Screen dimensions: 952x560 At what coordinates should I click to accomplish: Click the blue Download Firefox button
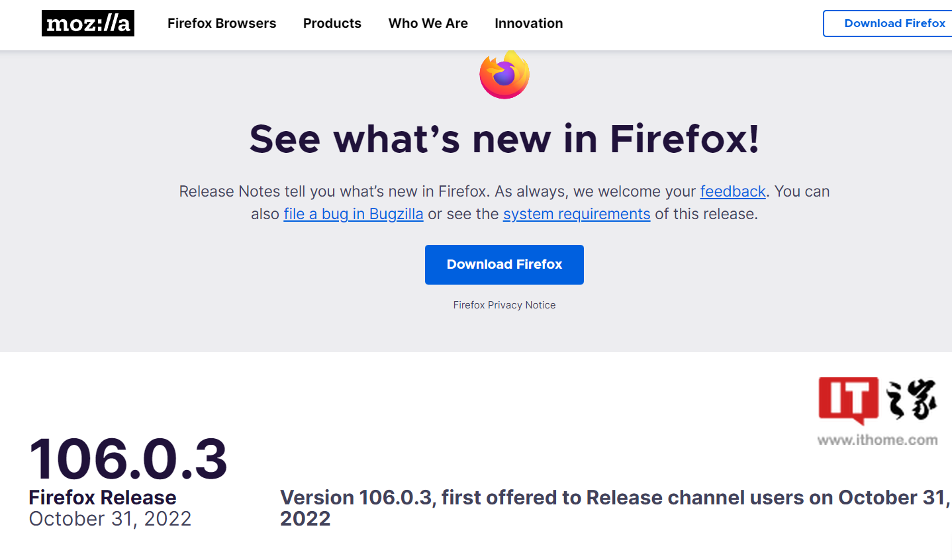(504, 265)
